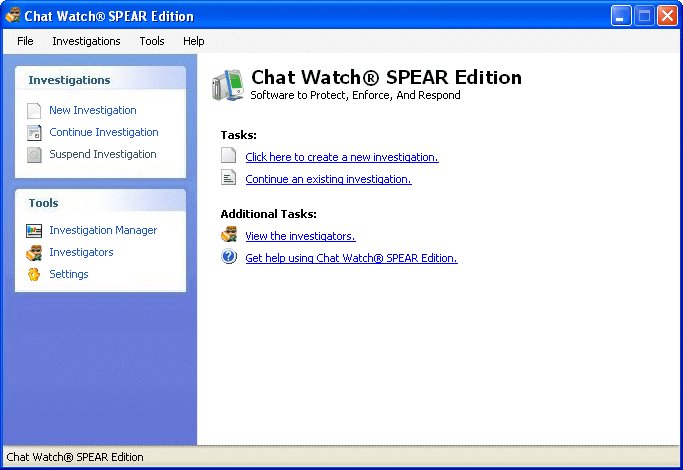The height and width of the screenshot is (470, 683).
Task: Click the title bar application icon
Action: (13, 15)
